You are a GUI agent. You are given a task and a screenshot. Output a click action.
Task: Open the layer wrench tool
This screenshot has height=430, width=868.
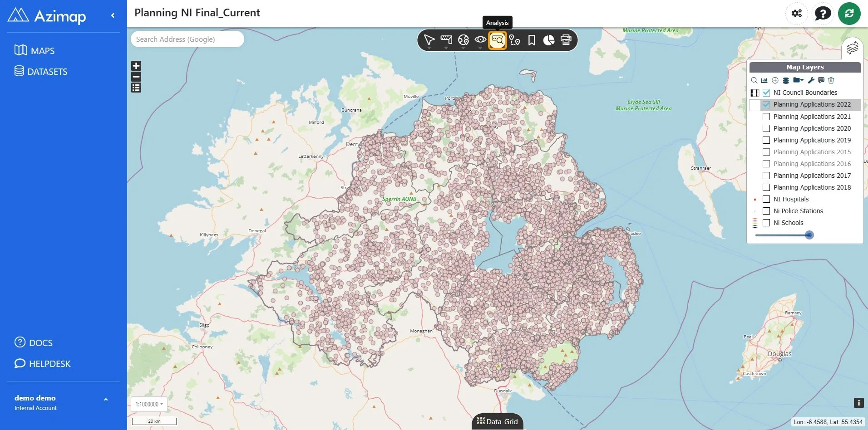coord(811,80)
